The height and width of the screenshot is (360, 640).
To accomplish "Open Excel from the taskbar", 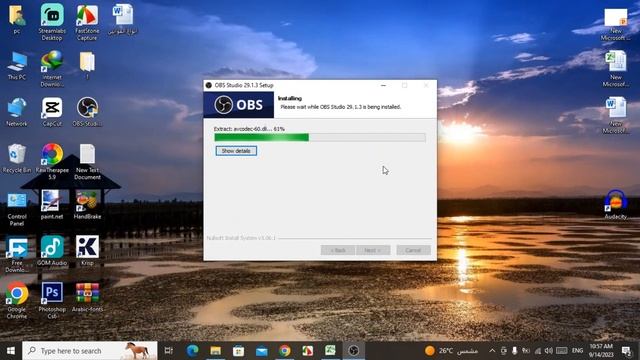I will tap(330, 351).
